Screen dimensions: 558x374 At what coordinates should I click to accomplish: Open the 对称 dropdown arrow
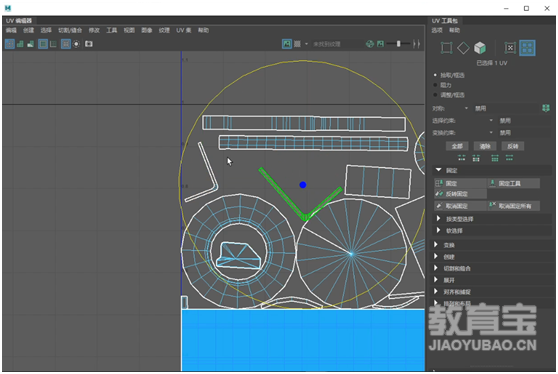click(x=466, y=108)
